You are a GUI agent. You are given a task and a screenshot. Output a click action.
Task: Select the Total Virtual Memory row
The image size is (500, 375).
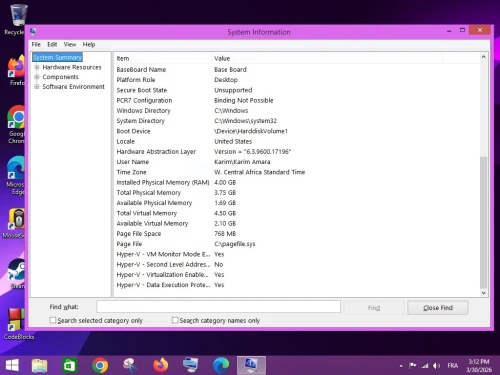pos(297,213)
